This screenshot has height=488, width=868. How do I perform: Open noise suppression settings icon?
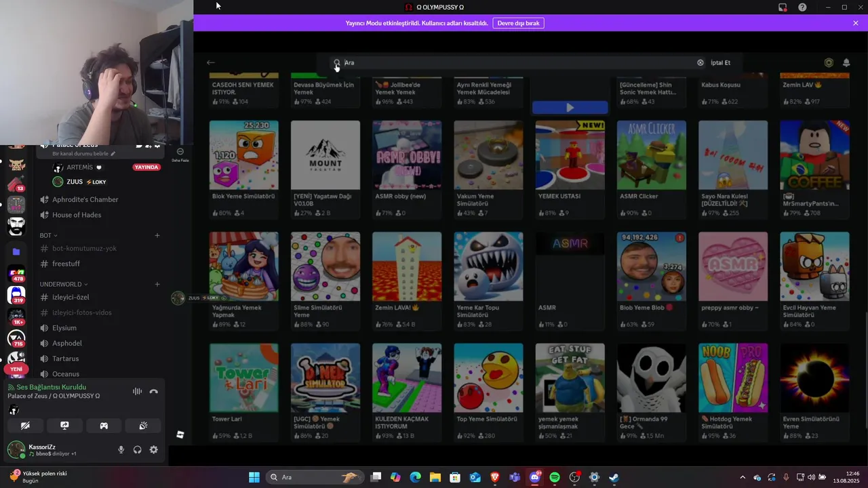137,391
